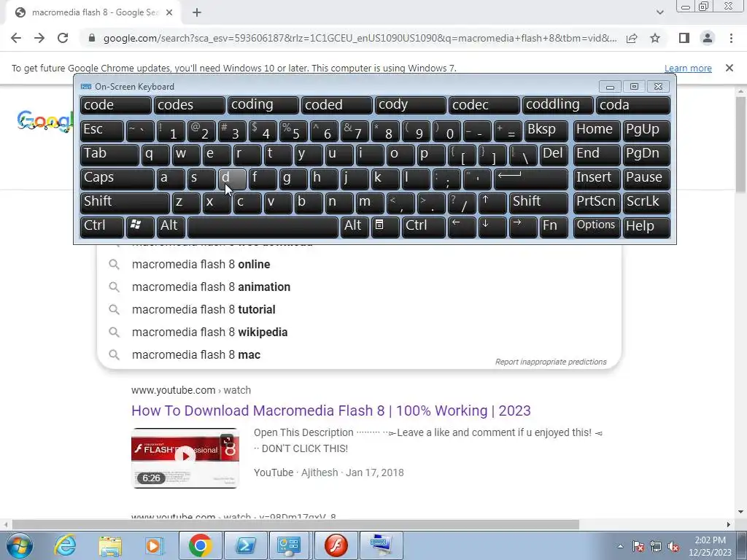
Task: Click the Chrome back arrow
Action: (x=16, y=38)
